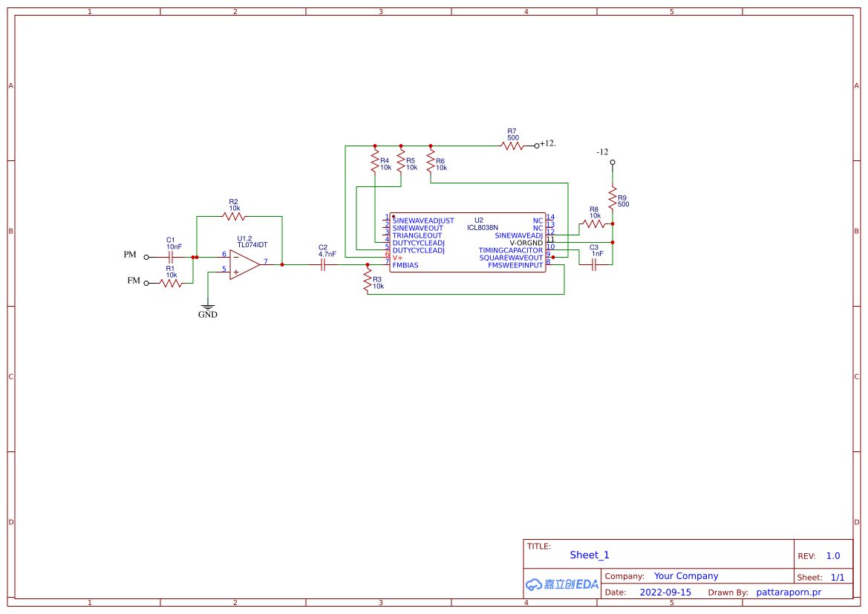The height and width of the screenshot is (614, 868).
Task: Select the GND ground symbol below the op-amp
Action: 208,308
